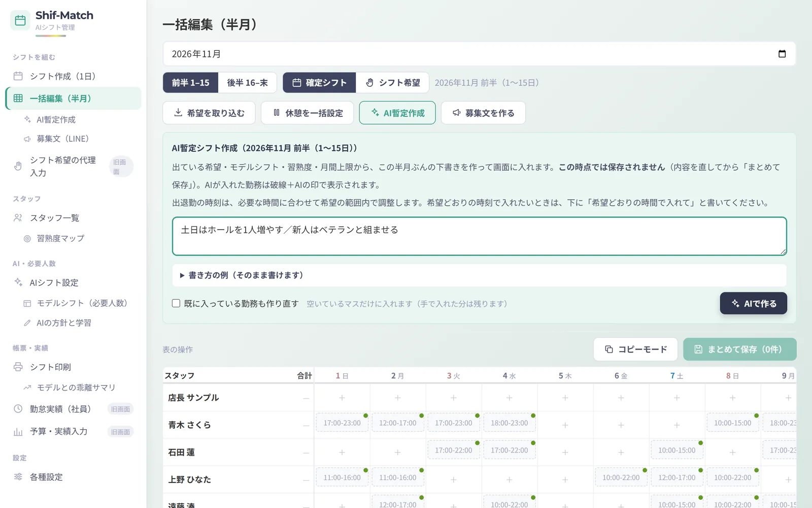Open 石田 蓮 17:00-22:00 shift on day 3
The height and width of the screenshot is (508, 812).
click(454, 450)
